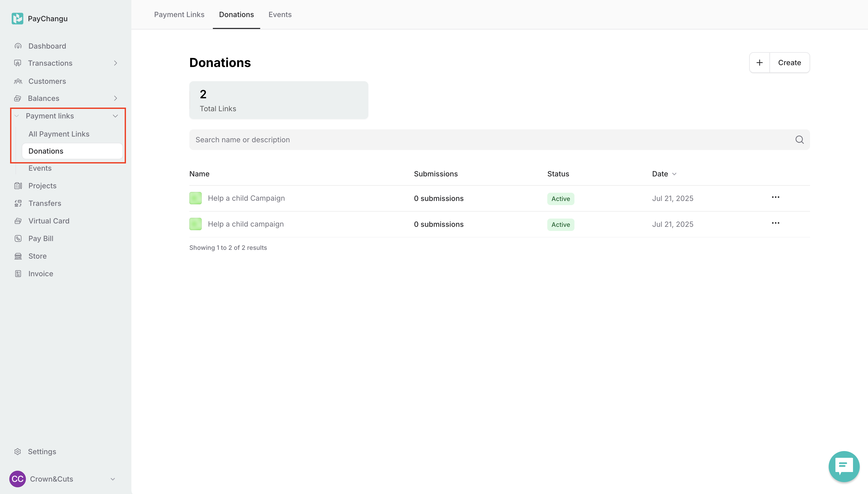Expand the Balances submenu chevron

click(115, 98)
